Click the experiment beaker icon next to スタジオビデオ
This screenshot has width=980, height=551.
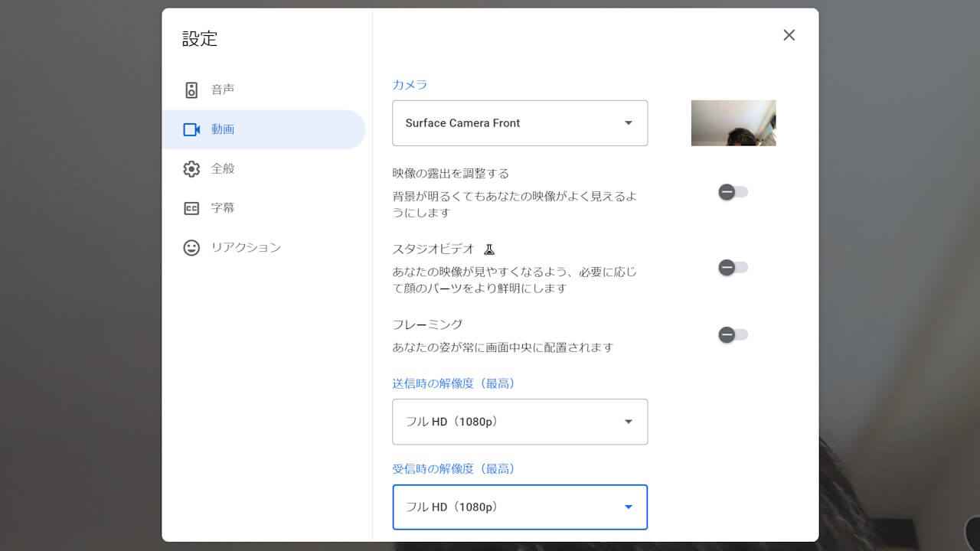(489, 249)
